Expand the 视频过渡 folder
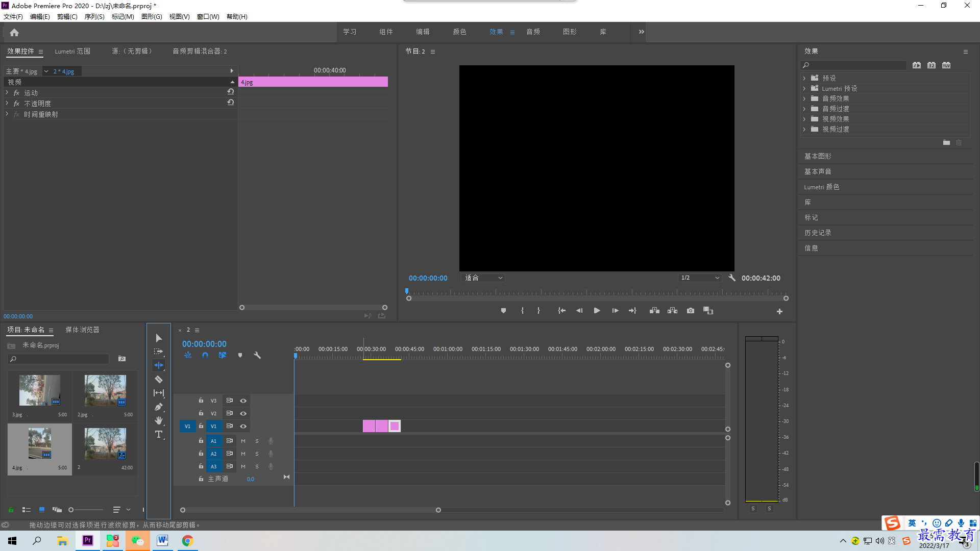The image size is (980, 551). (804, 129)
